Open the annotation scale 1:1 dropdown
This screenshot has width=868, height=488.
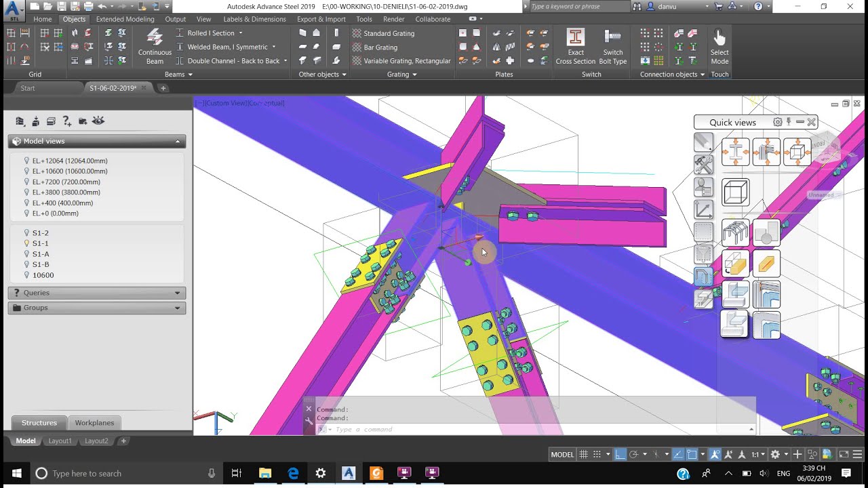(759, 455)
